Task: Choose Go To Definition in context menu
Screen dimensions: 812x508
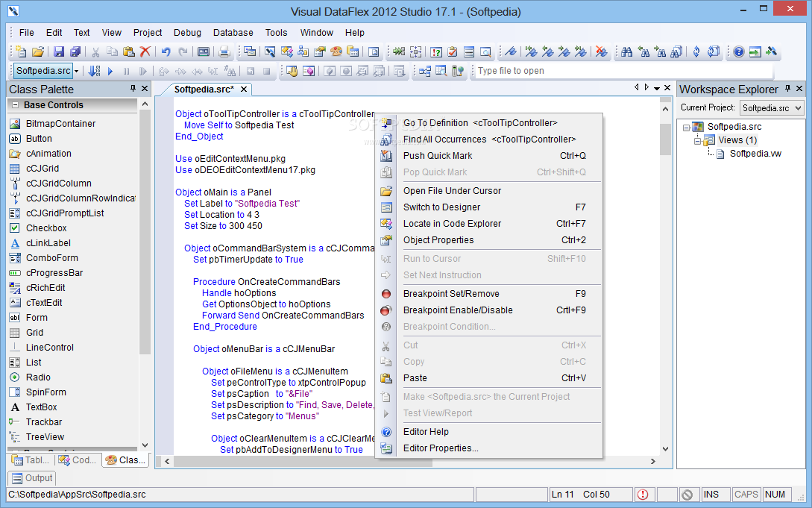Action: pos(489,123)
